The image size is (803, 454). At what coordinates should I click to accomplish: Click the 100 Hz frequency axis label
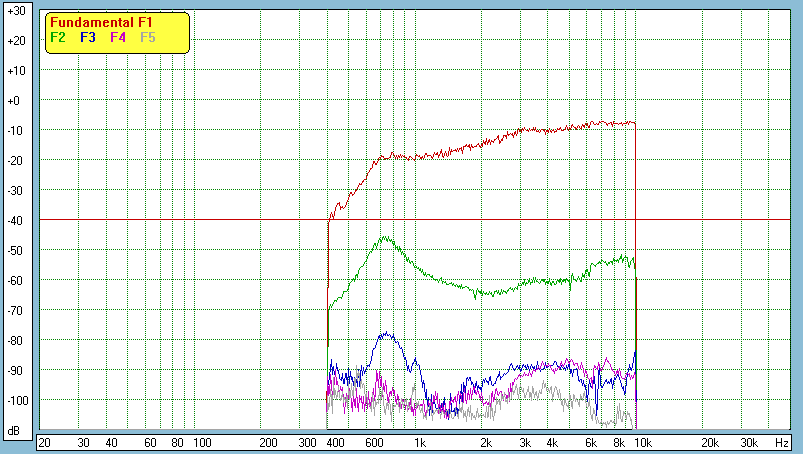coord(201,442)
